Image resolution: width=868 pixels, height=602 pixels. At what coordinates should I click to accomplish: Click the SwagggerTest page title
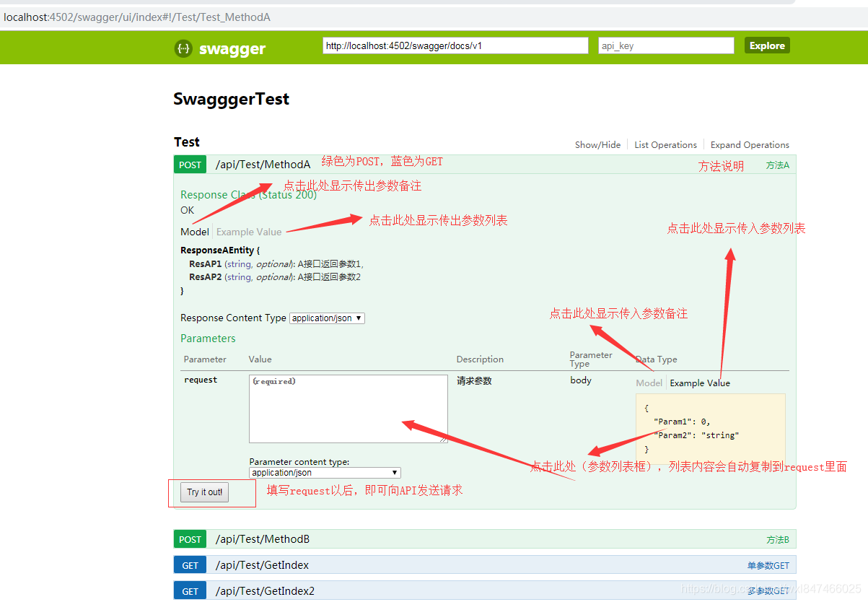[x=231, y=99]
